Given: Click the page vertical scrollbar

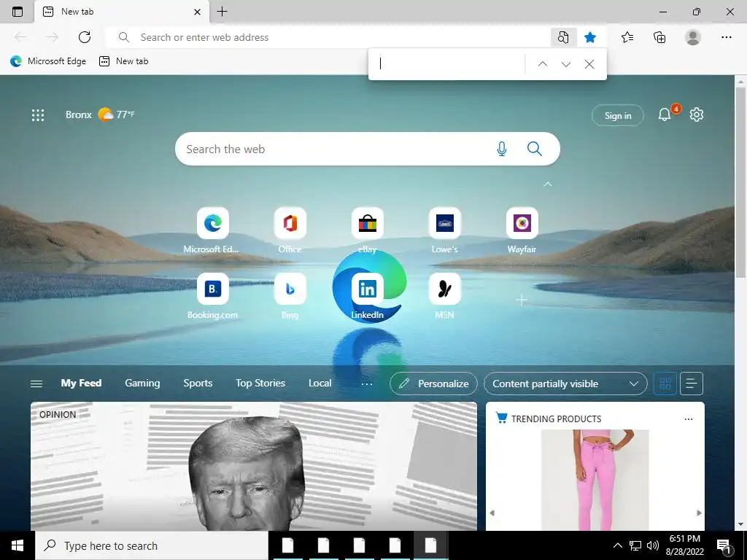Looking at the screenshot, I should coord(740,182).
